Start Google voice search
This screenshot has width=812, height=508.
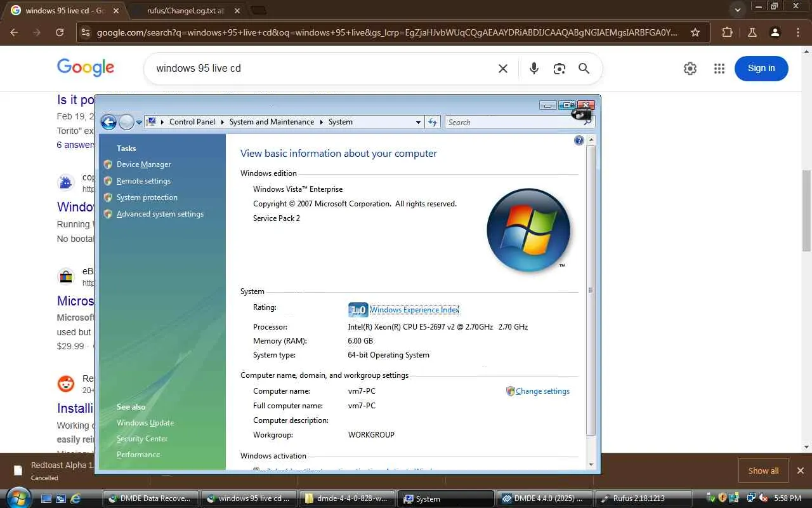[534, 69]
